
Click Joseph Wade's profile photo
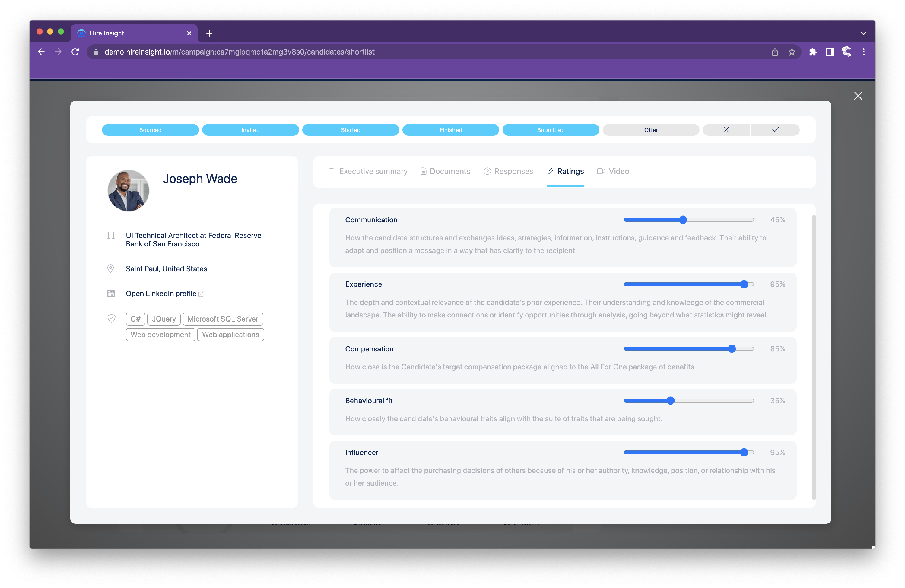[x=128, y=190]
